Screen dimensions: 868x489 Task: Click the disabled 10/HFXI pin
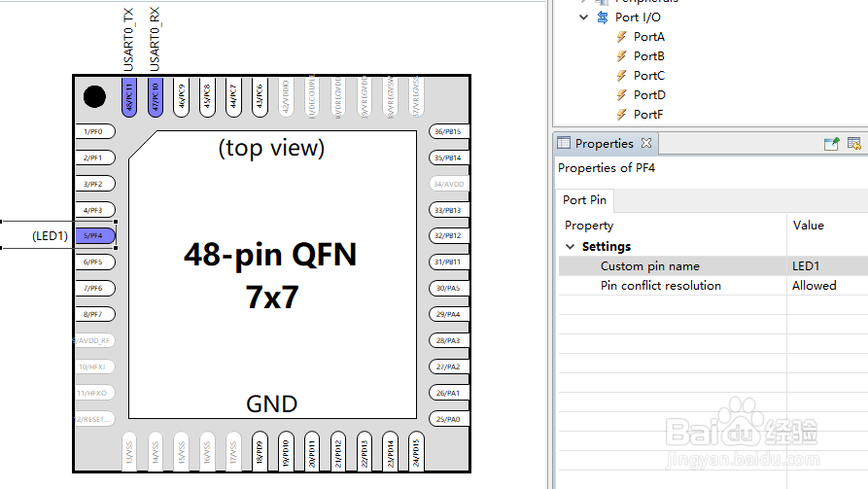[95, 367]
